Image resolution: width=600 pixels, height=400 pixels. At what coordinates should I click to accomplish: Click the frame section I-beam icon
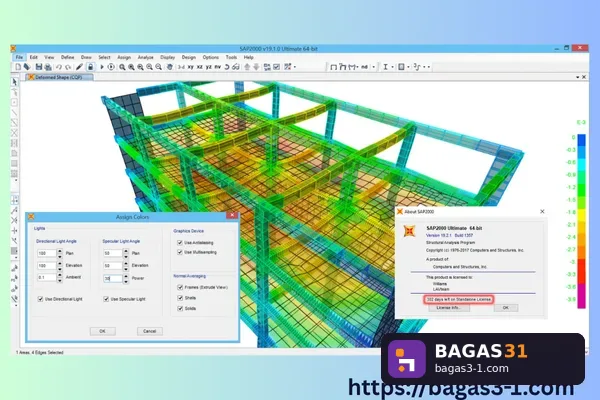coord(385,67)
